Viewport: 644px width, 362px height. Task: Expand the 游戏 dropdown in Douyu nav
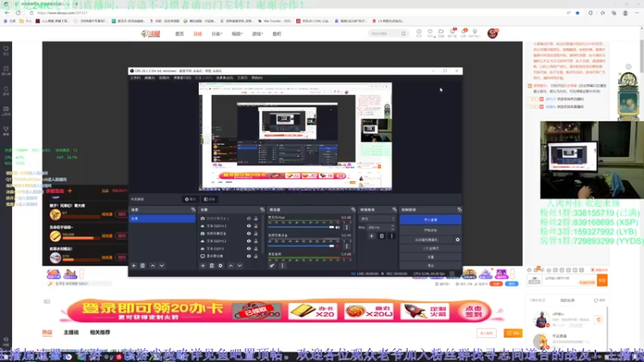257,34
